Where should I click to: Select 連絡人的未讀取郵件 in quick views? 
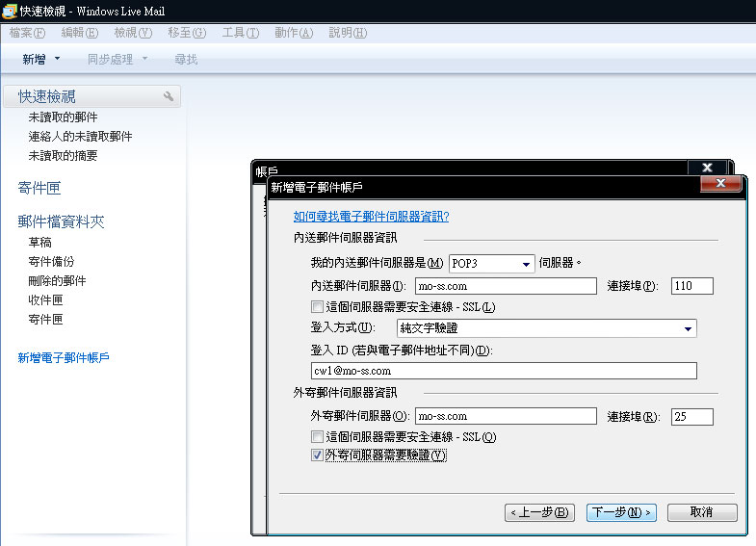[80, 137]
